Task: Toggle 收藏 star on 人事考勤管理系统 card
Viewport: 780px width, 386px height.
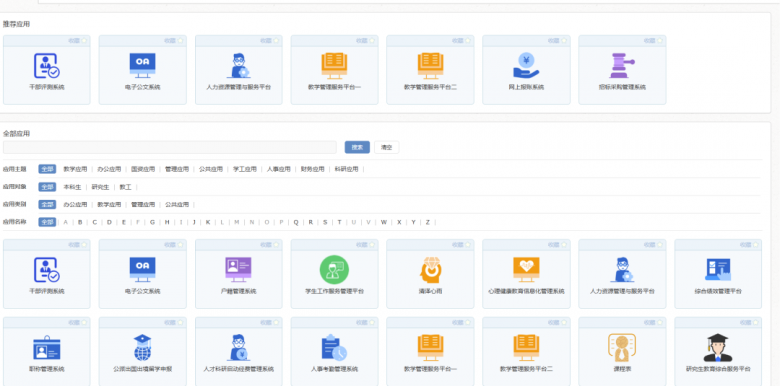Action: [372, 322]
